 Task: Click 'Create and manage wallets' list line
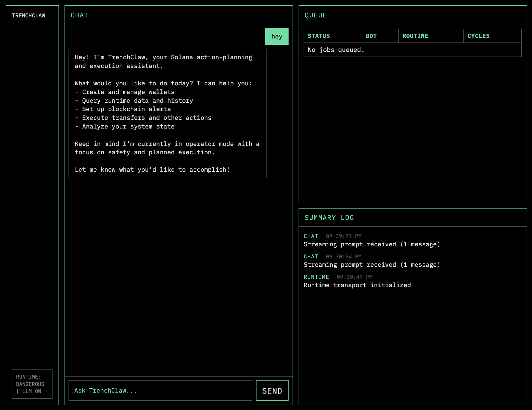tap(125, 92)
